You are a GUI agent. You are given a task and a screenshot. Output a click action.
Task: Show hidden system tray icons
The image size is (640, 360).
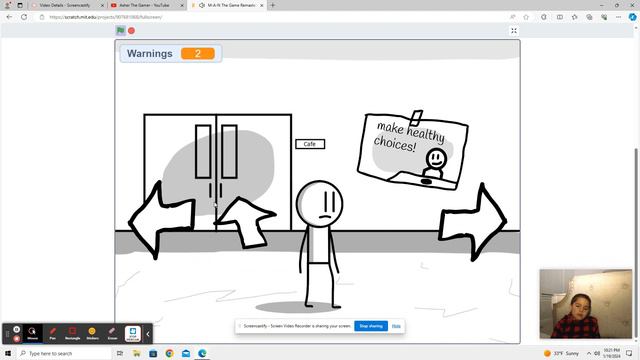(x=589, y=353)
